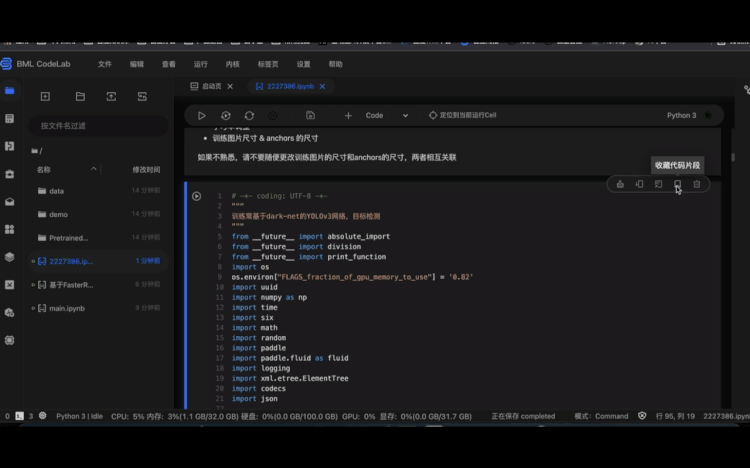Open the stacked layers sidebar icon
750x468 pixels.
point(10,257)
